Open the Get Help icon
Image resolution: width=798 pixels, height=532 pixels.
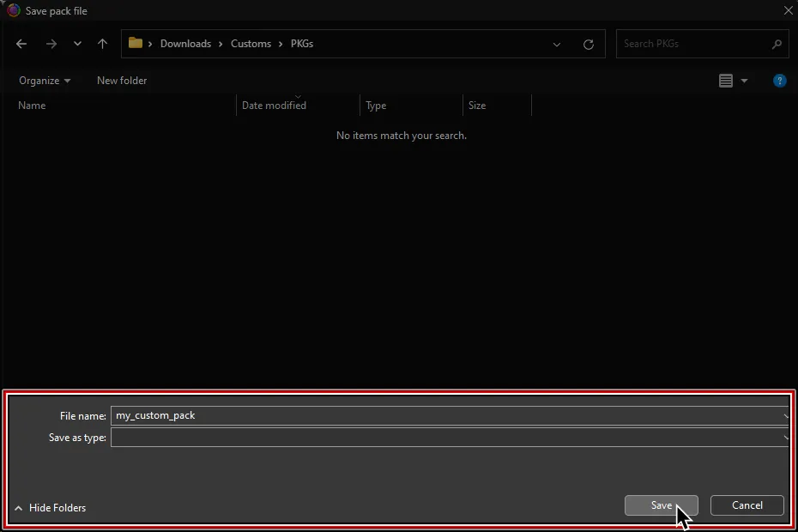[x=779, y=81]
